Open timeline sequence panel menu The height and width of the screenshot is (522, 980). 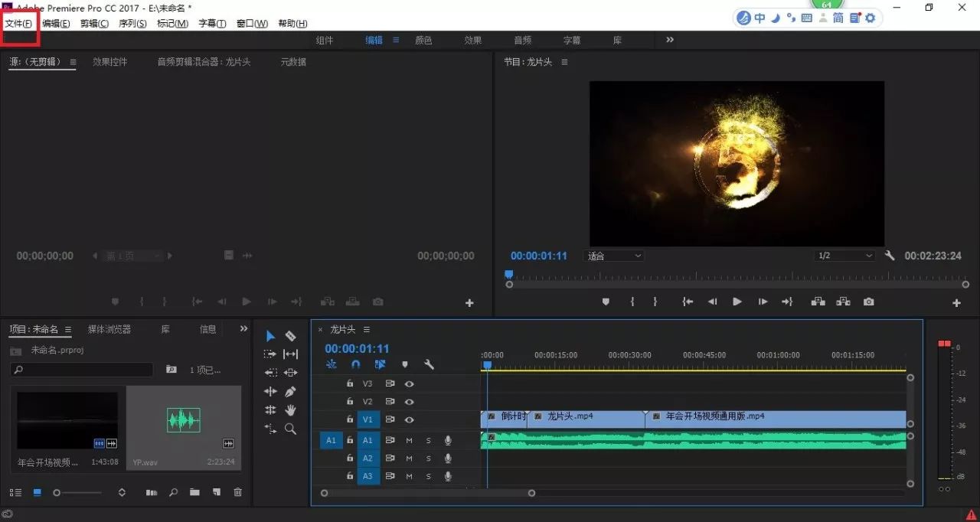point(366,330)
